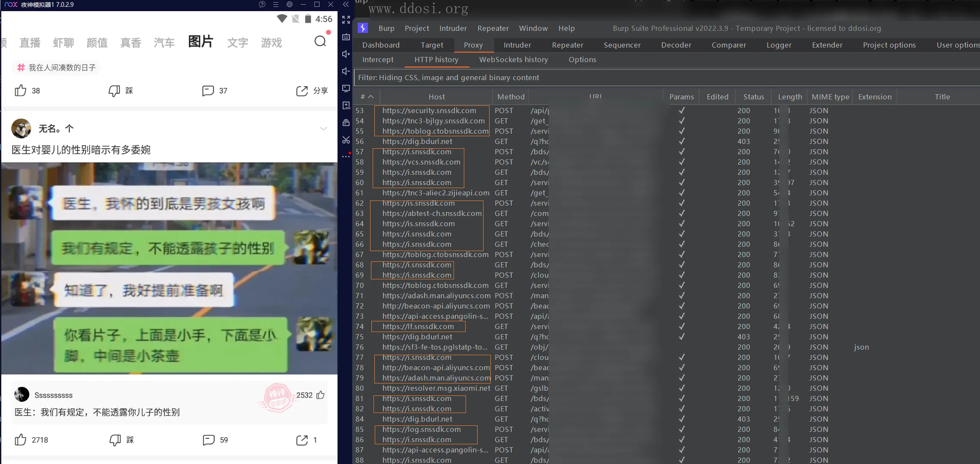The width and height of the screenshot is (980, 464).
Task: Open the Help menu in Burp Suite
Action: click(x=566, y=28)
